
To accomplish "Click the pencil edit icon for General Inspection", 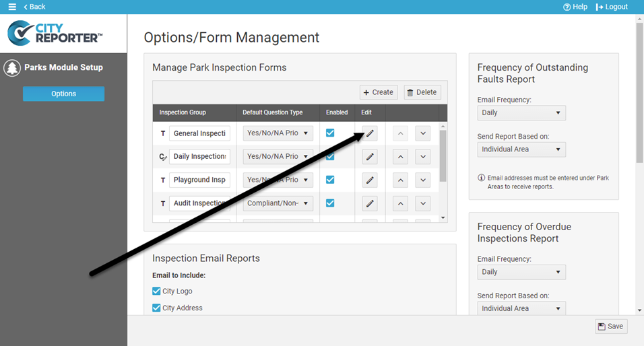I will pyautogui.click(x=370, y=133).
